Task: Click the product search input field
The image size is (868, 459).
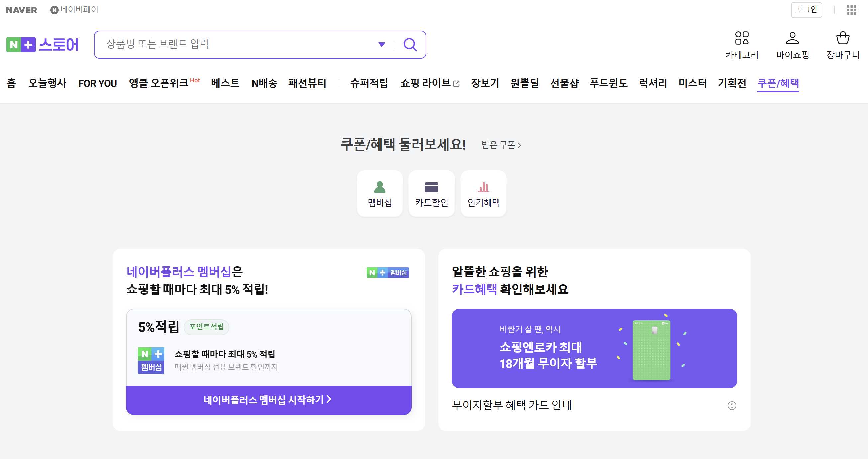Action: pos(236,45)
